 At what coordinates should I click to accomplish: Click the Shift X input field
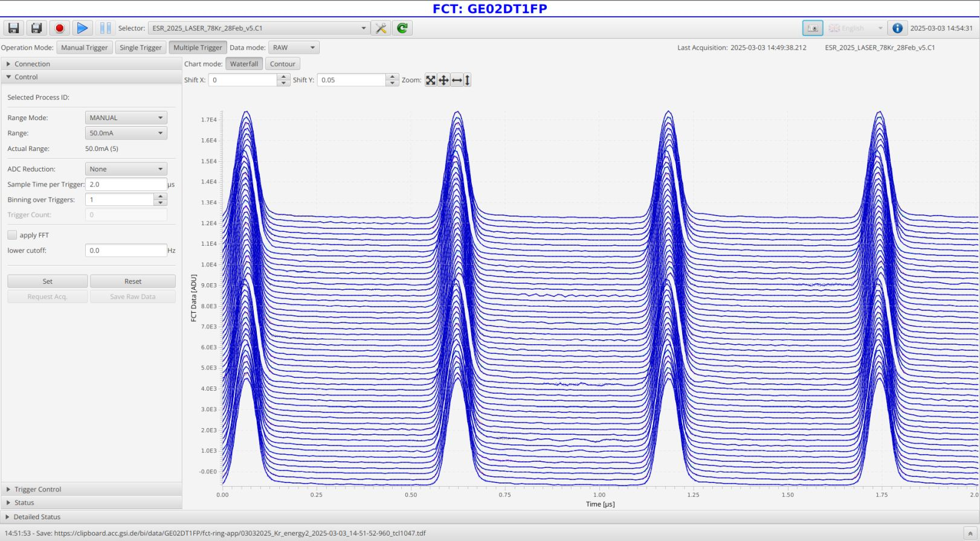point(242,80)
